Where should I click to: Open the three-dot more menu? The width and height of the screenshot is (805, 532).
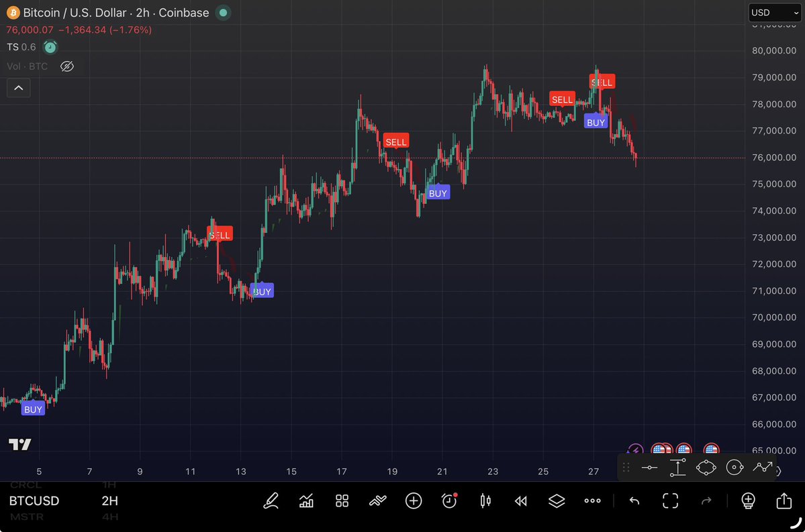coord(592,500)
